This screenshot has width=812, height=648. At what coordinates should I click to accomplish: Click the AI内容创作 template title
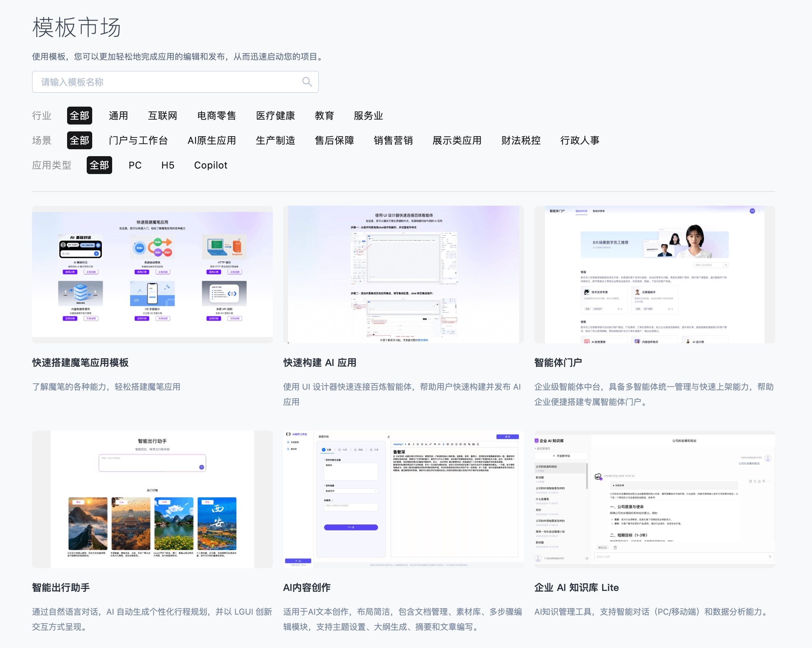(x=307, y=587)
